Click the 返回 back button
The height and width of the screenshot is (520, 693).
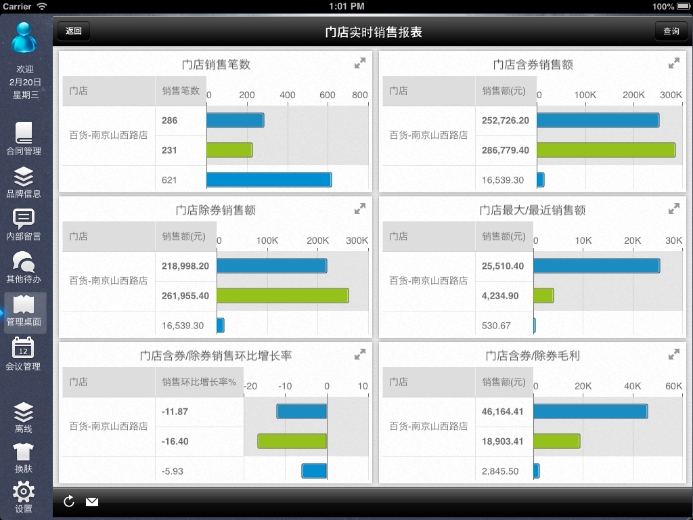[73, 32]
